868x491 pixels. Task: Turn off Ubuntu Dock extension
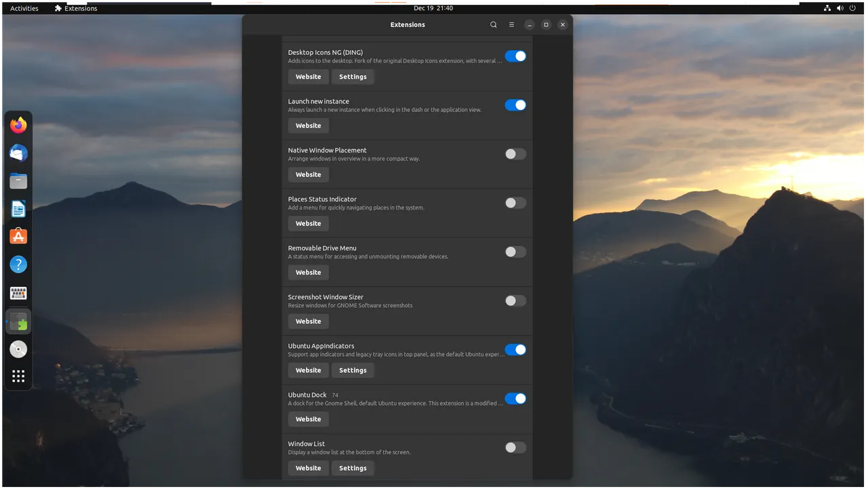coord(515,399)
